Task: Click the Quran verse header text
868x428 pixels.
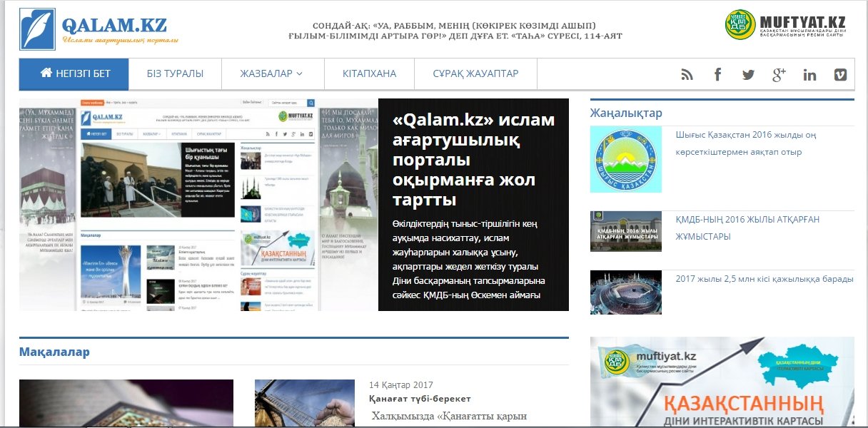Action: coord(455,31)
